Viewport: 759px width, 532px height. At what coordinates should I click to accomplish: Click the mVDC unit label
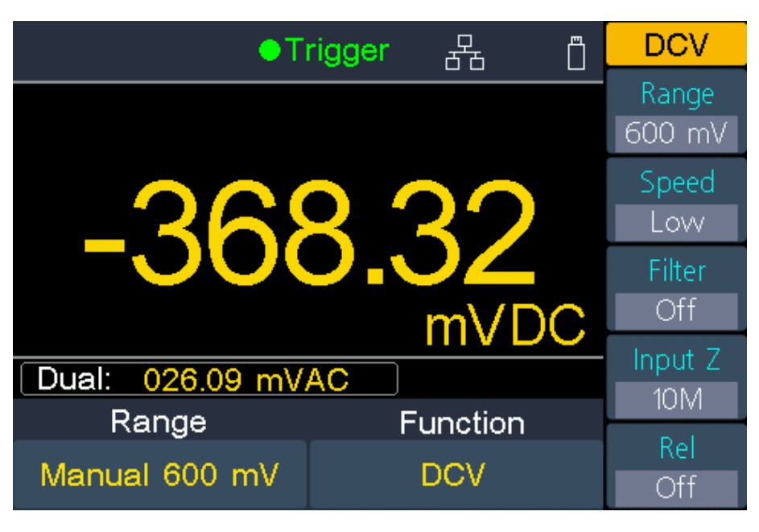pyautogui.click(x=505, y=326)
